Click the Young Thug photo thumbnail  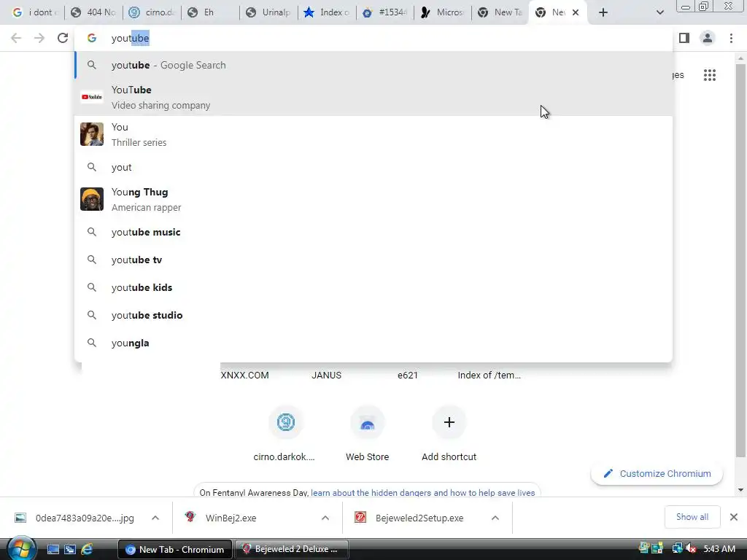pos(91,199)
